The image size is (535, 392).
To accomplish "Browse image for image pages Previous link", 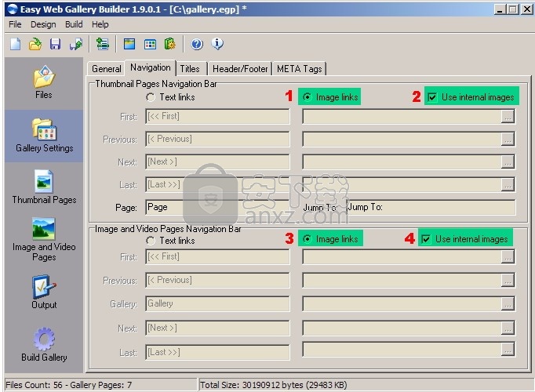I will coord(508,280).
